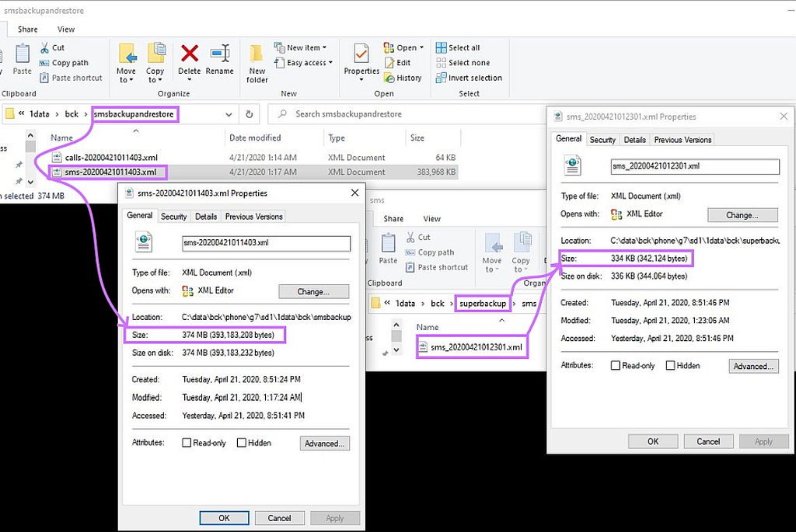Click Cancel in sms_20200421012301 Properties
The height and width of the screenshot is (532, 796).
click(708, 441)
